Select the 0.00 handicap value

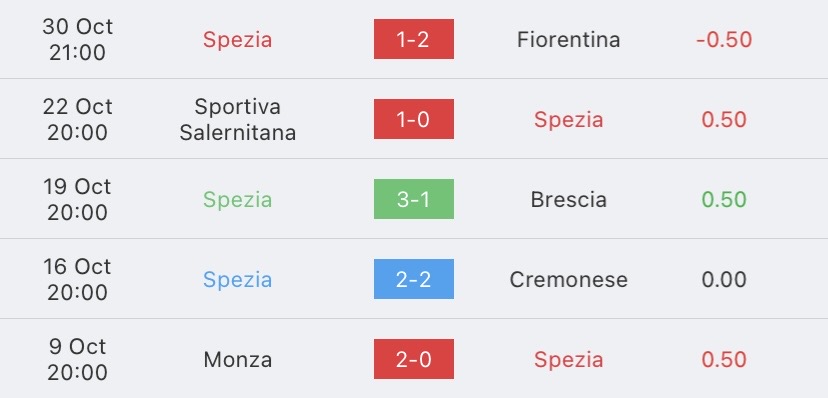tap(724, 279)
